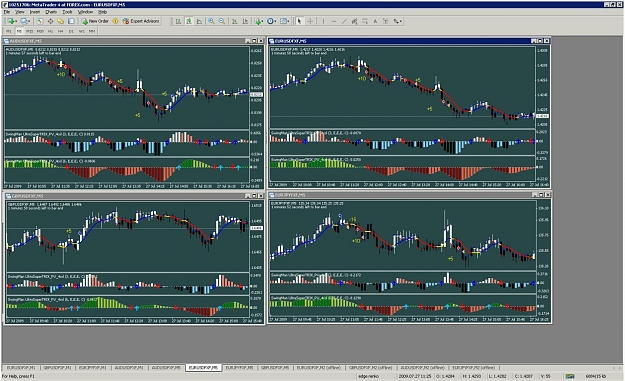Image resolution: width=625 pixels, height=381 pixels.
Task: Switch to line chart icon
Action: [x=199, y=22]
